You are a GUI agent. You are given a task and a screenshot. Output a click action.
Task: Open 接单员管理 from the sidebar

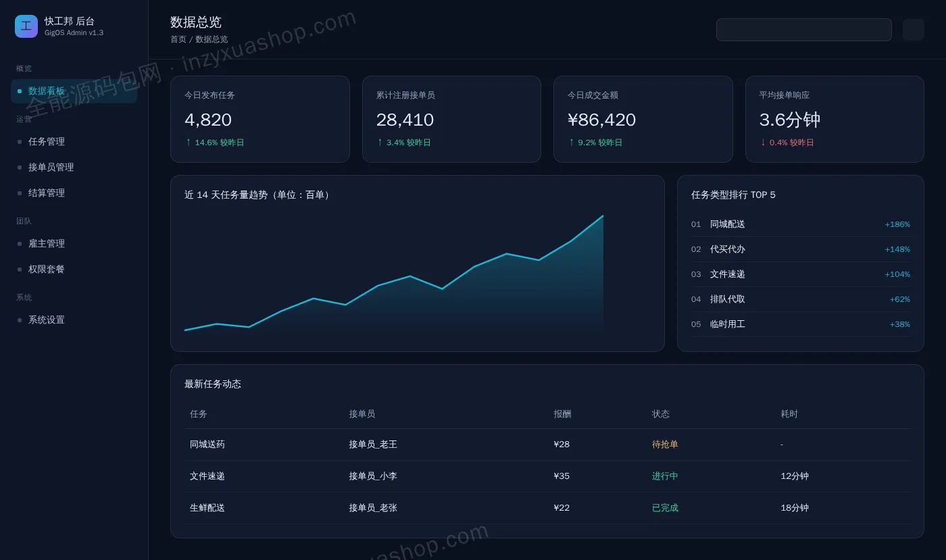pos(74,168)
